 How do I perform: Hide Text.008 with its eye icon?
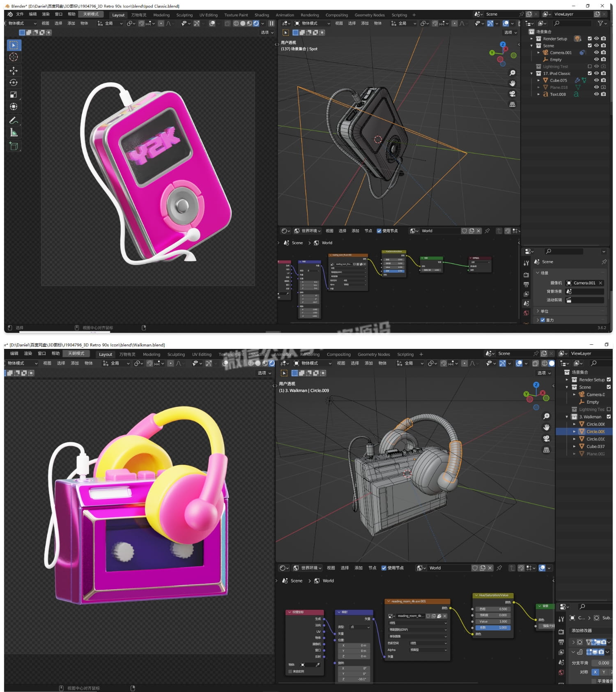click(x=596, y=95)
